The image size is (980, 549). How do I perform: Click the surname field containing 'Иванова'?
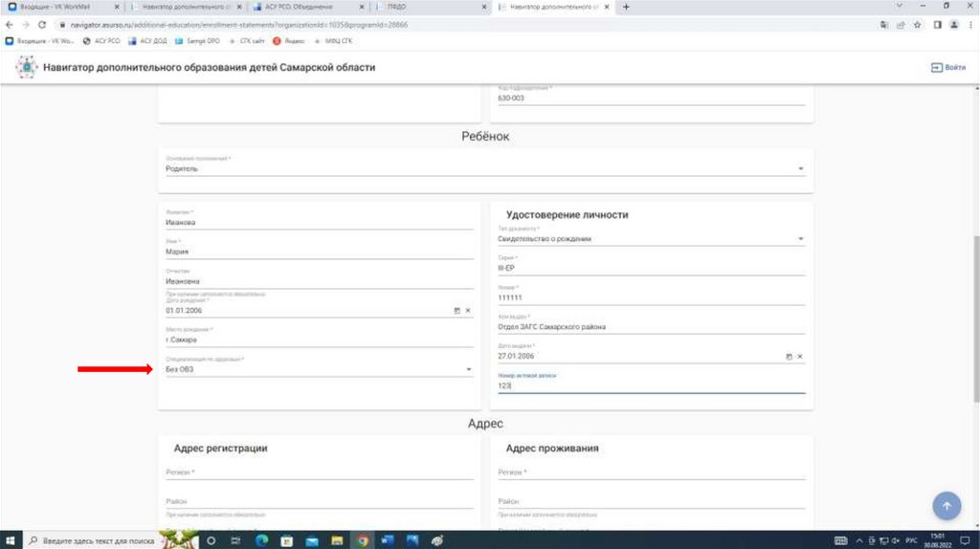(x=319, y=222)
